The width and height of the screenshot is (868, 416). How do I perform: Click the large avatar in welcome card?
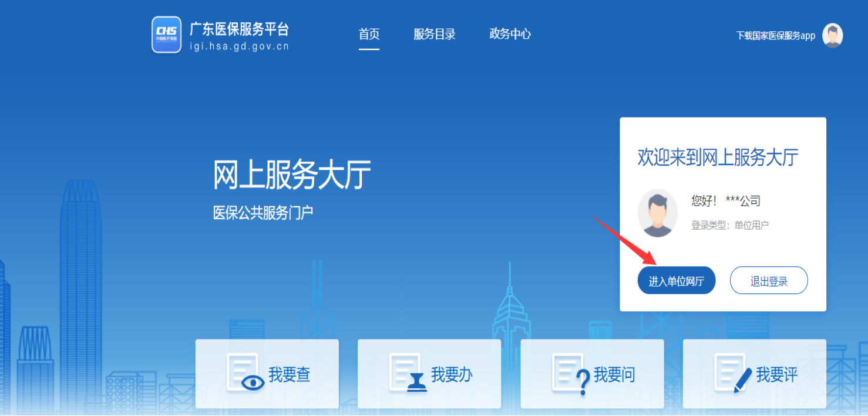click(x=658, y=213)
